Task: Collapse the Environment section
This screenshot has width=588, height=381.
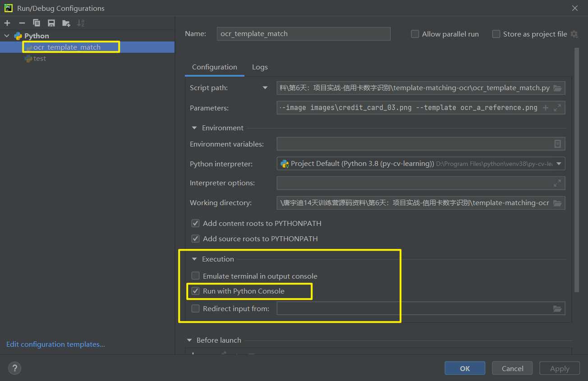Action: [x=194, y=128]
